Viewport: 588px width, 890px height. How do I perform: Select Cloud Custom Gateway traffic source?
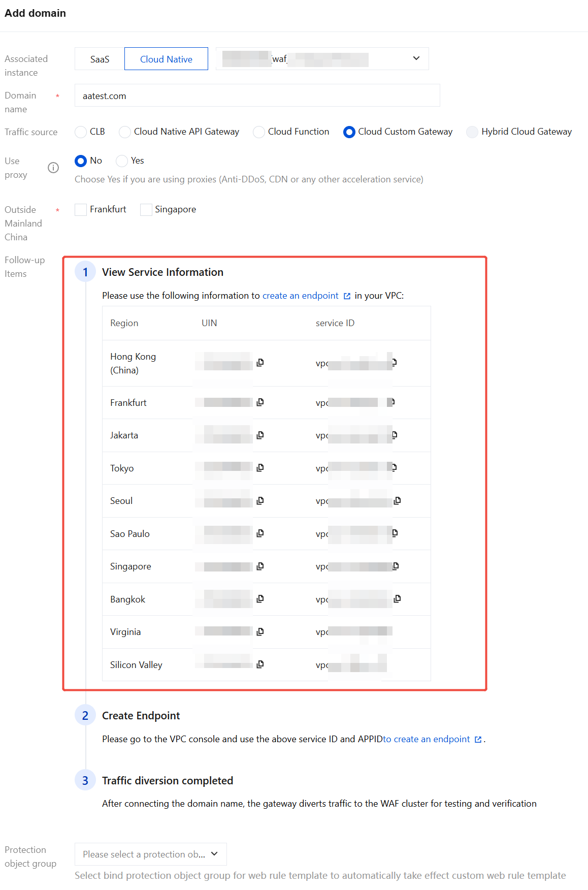(x=349, y=132)
